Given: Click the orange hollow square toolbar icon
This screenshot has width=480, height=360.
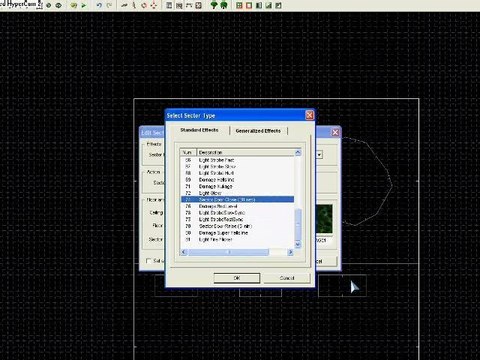Looking at the screenshot, I should click(249, 5).
